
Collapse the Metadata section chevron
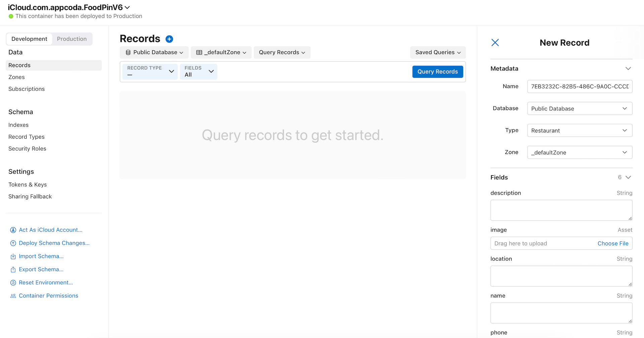pyautogui.click(x=628, y=68)
